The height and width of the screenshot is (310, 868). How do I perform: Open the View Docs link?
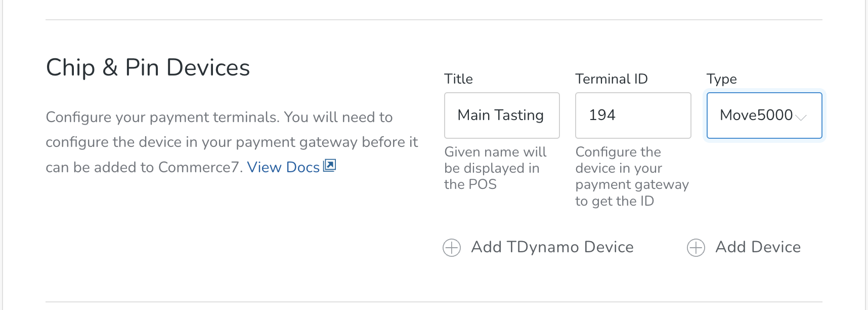283,167
